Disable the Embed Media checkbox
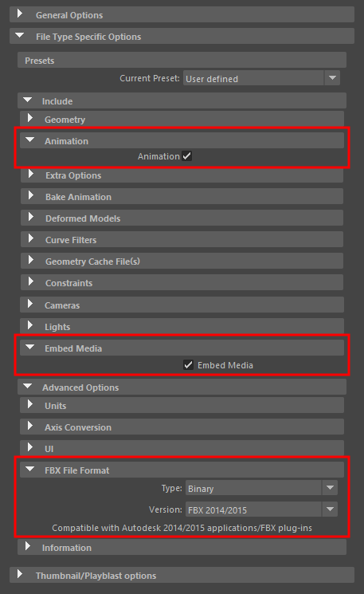364x594 pixels. (x=189, y=365)
